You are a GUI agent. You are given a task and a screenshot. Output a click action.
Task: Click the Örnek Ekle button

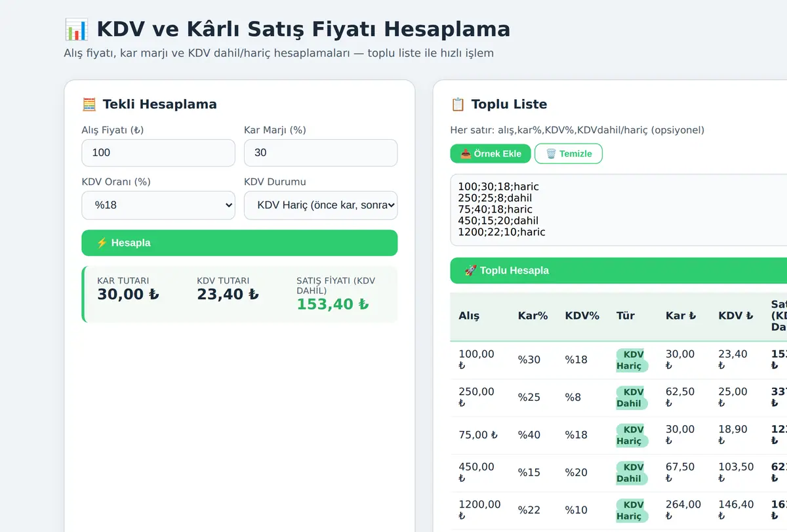click(x=491, y=153)
